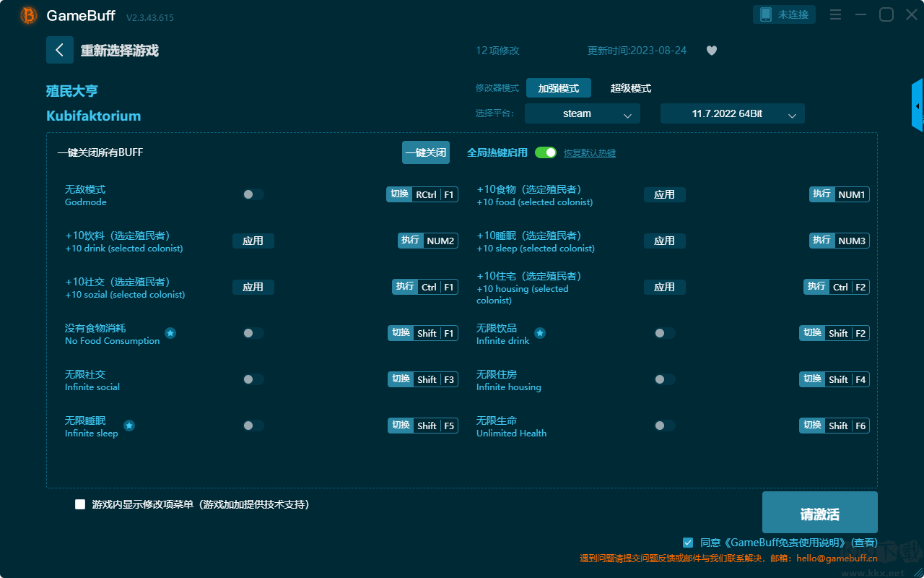Toggle Godmode switch on
The width and height of the screenshot is (924, 578).
point(253,194)
